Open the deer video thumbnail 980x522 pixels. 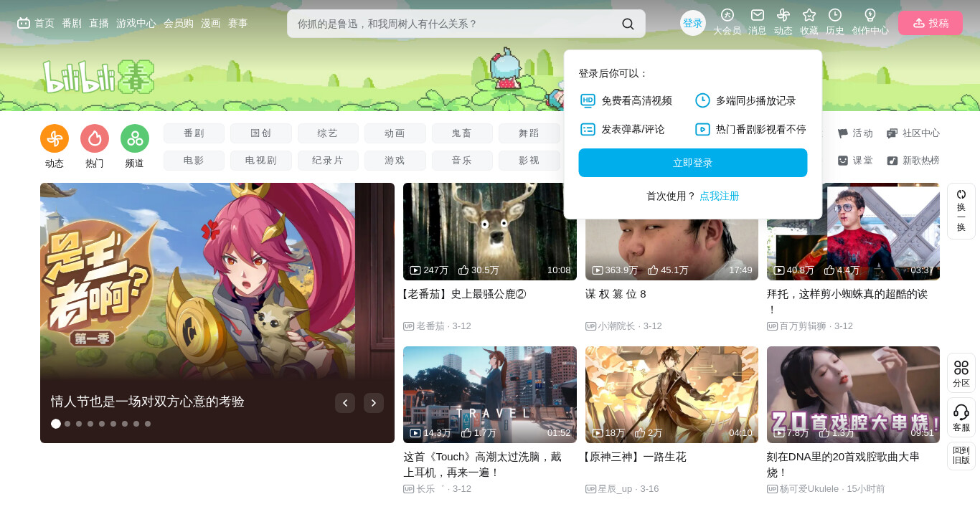coord(490,232)
